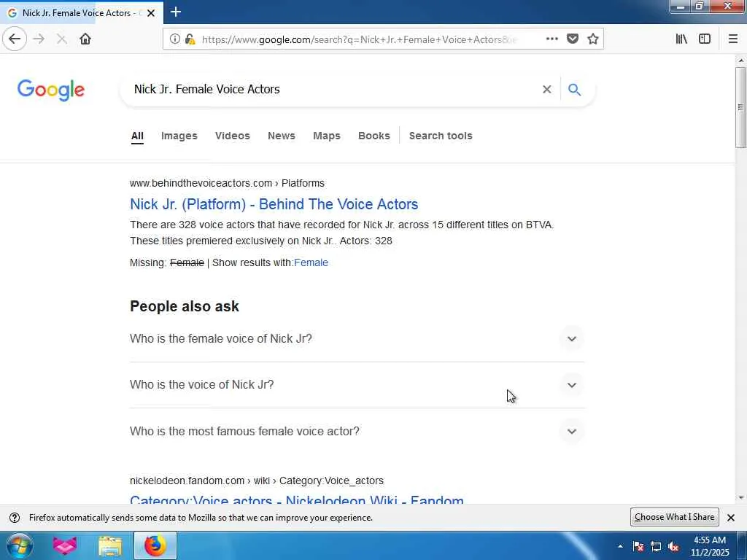Open File Explorer from the taskbar
Image resolution: width=747 pixels, height=560 pixels.
coord(110,545)
